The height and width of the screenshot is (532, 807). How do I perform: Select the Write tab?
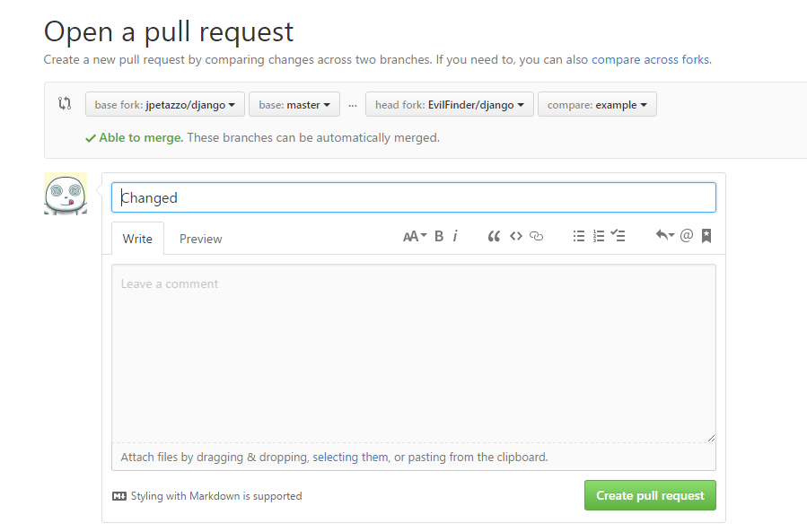coord(137,239)
